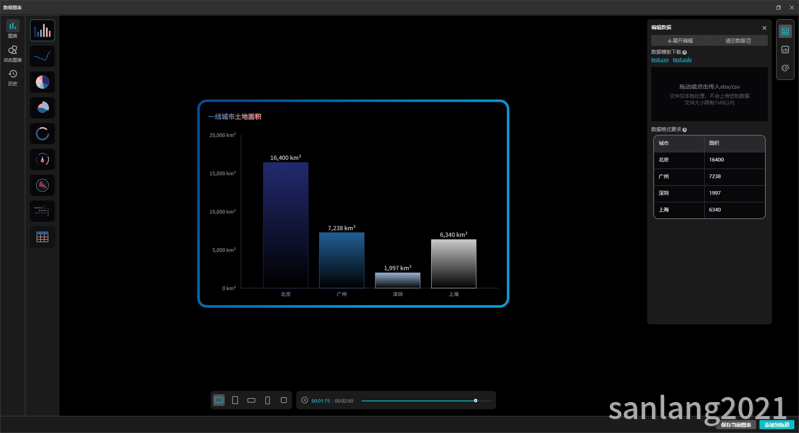Viewport: 799px width, 433px height.
Task: Play the chart animation preview
Action: coord(305,400)
